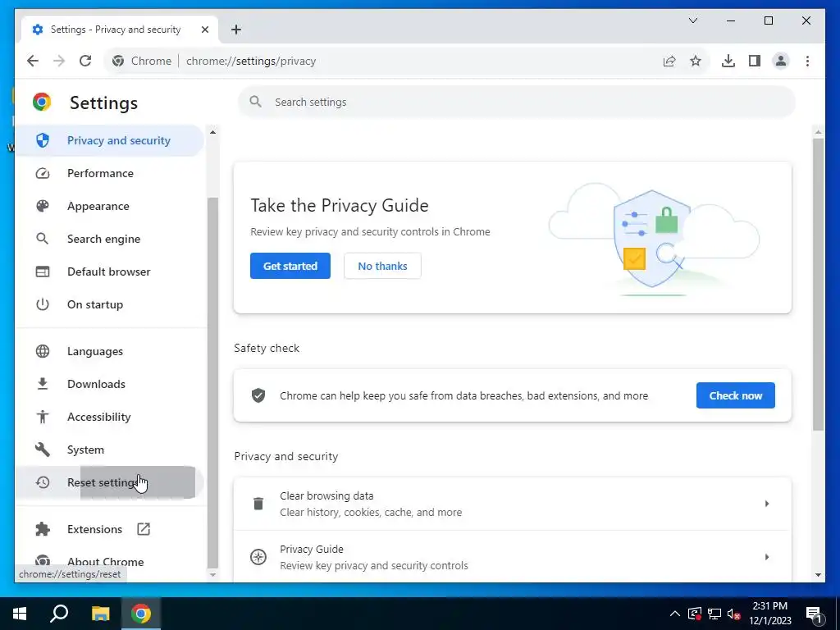
Task: Click the Extensions puzzle piece icon
Action: pos(43,529)
